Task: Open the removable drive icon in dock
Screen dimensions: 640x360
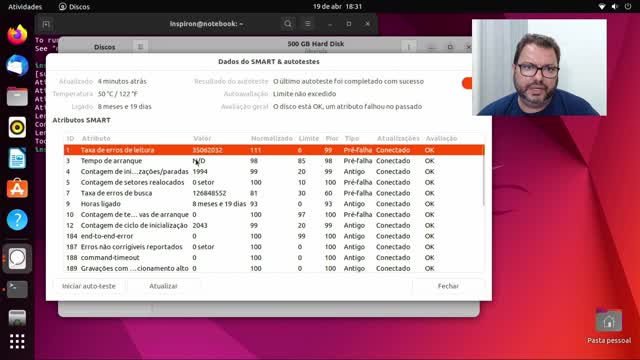Action: point(17,318)
